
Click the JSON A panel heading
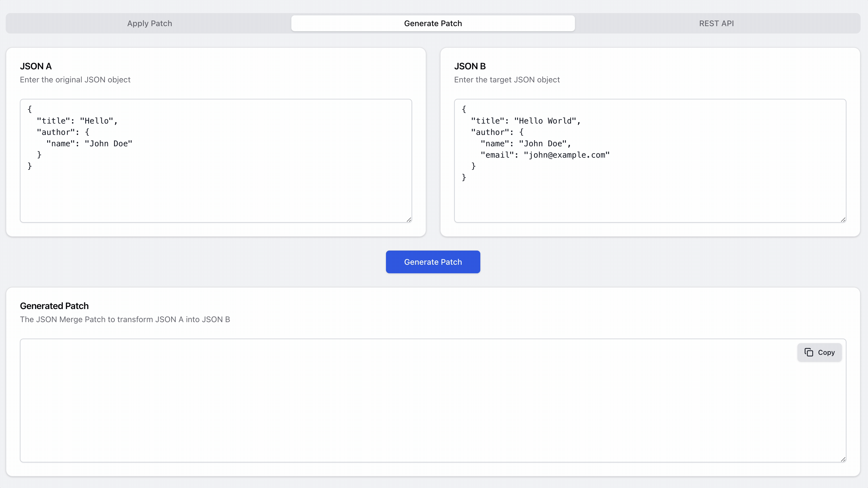click(x=36, y=66)
